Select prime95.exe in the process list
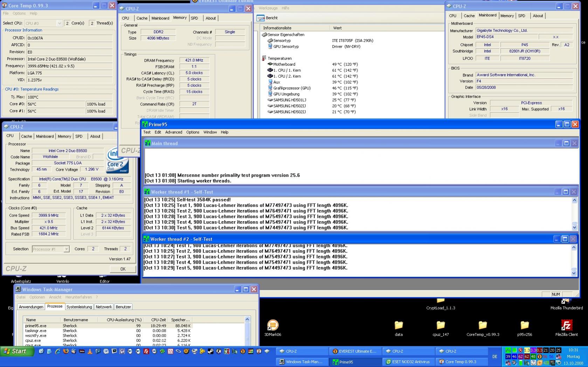The image size is (588, 367). [36, 326]
